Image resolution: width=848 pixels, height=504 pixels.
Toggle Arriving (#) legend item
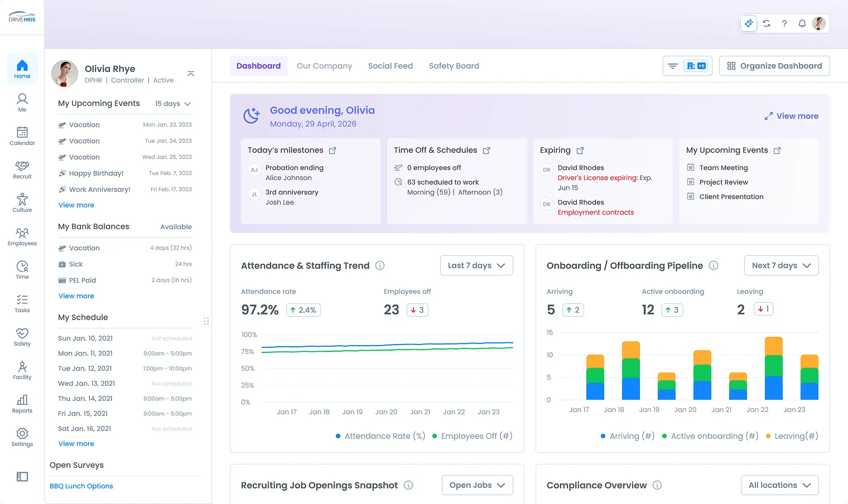click(x=628, y=436)
